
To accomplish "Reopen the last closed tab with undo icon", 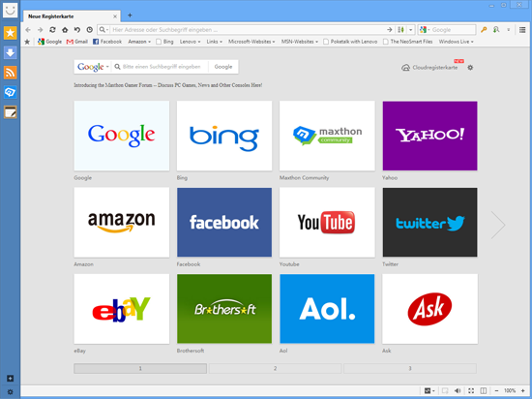I will [77, 30].
